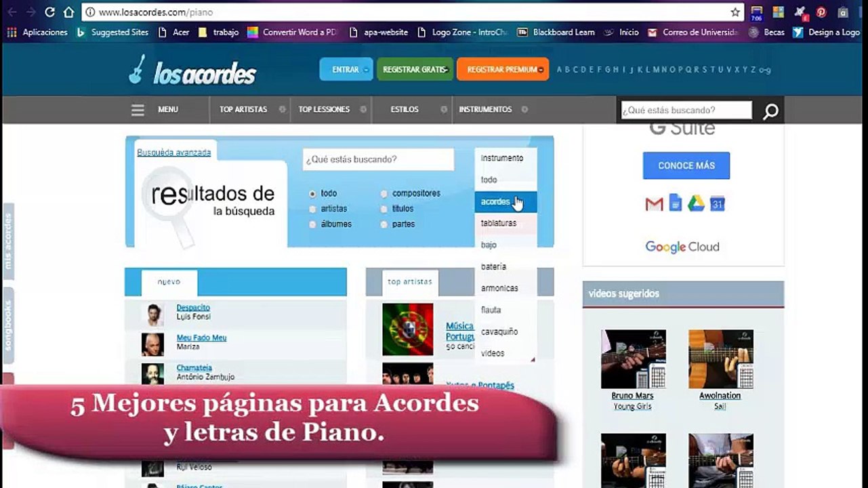The image size is (868, 488).
Task: Reload the page with the refresh icon
Action: 49,12
